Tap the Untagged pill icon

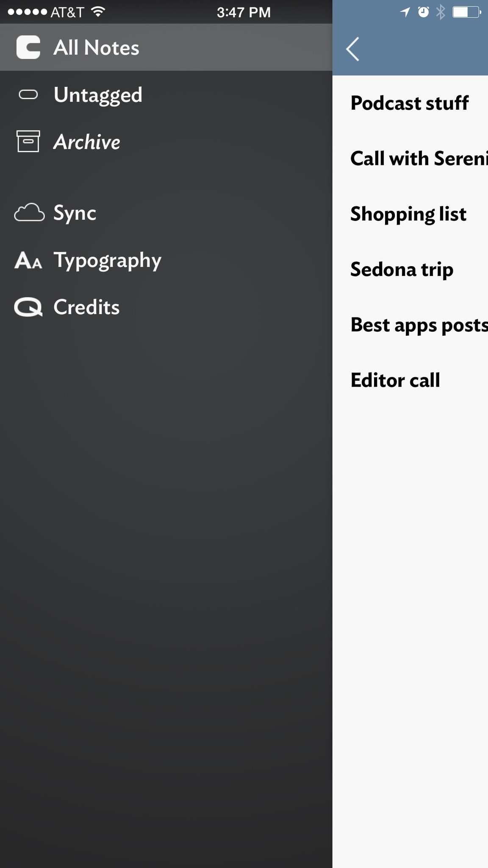28,95
